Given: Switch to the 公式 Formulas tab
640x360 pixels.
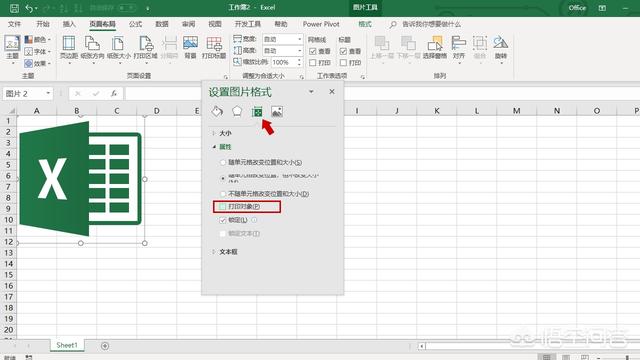Looking at the screenshot, I should (136, 24).
